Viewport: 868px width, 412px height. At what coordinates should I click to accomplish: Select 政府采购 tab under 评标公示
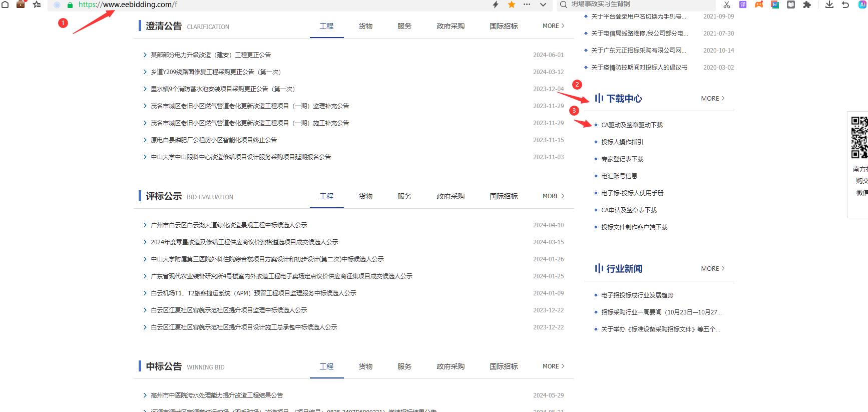tap(450, 196)
